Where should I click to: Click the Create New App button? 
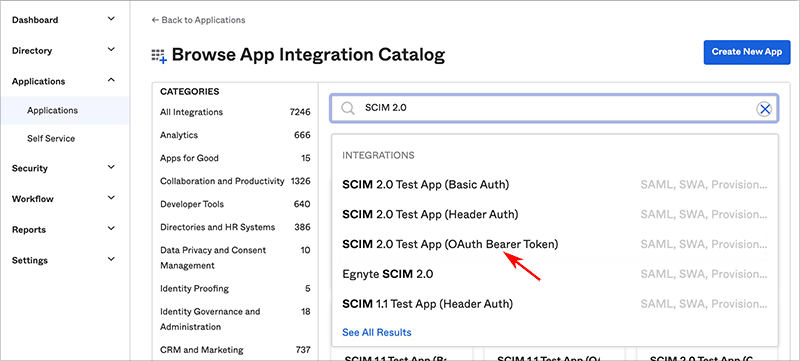(x=747, y=52)
